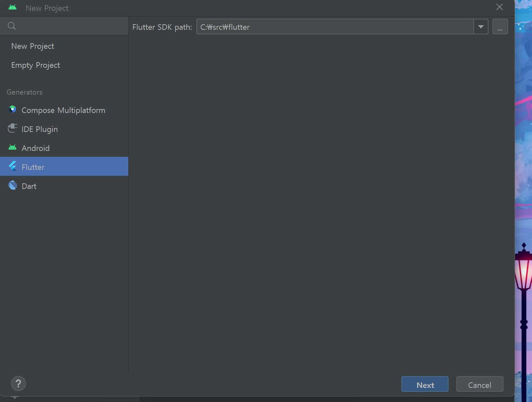Image resolution: width=532 pixels, height=402 pixels.
Task: Expand the Flutter SDK path dropdown
Action: (481, 27)
